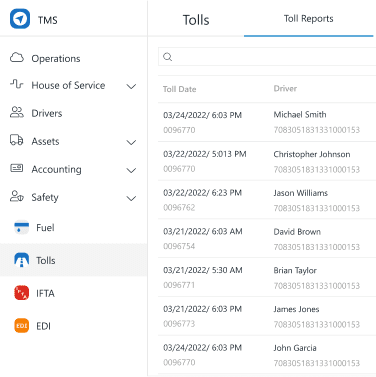Click the Operations cloud icon
376x377 pixels.
point(17,58)
